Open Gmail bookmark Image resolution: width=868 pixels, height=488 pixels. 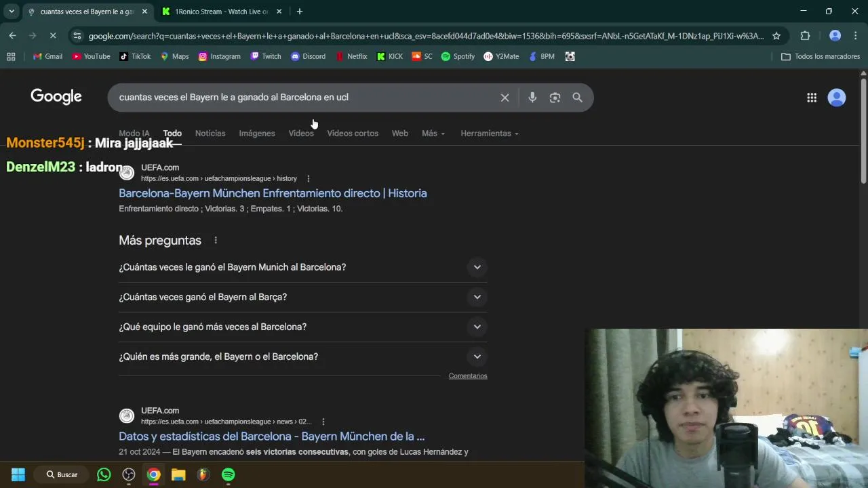coord(47,56)
